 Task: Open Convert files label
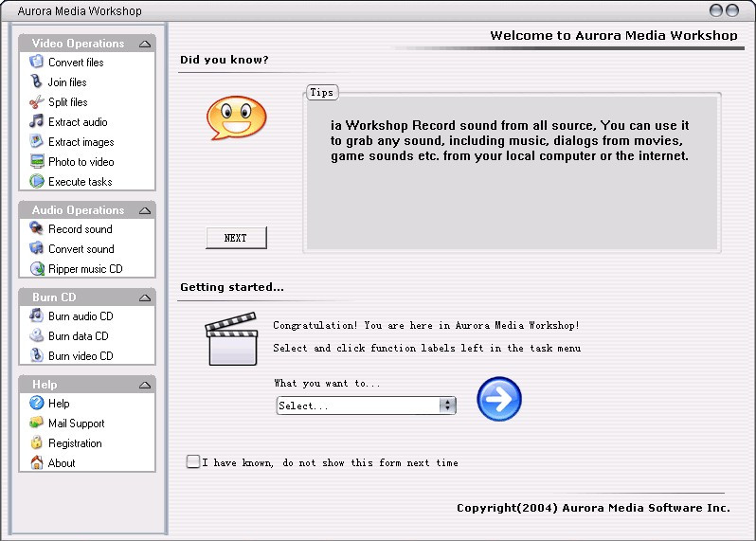pyautogui.click(x=76, y=63)
